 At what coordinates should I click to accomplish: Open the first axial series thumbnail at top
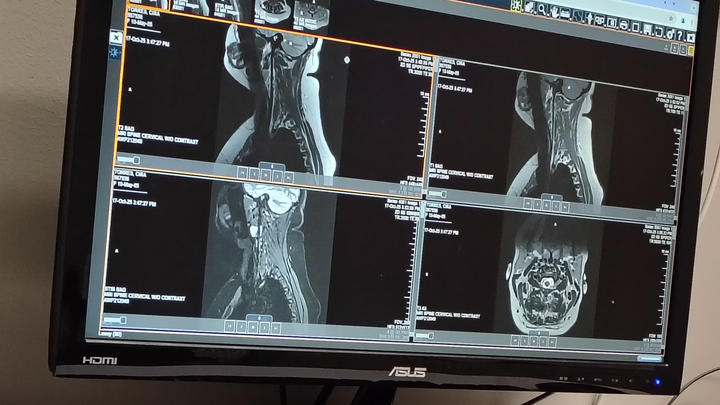click(272, 11)
